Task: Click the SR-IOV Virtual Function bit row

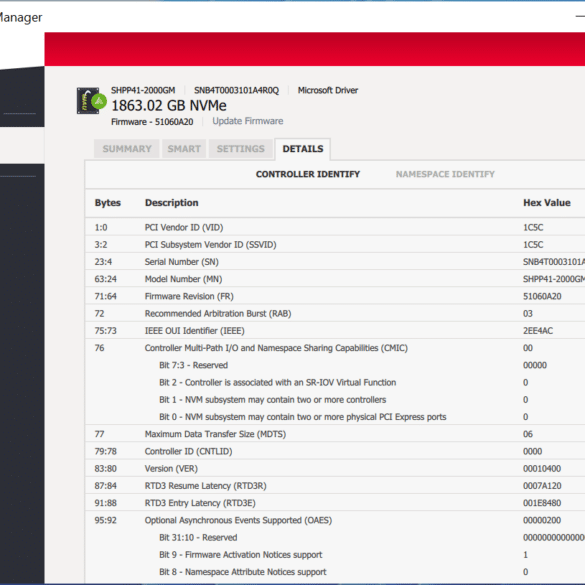Action: tap(335, 382)
